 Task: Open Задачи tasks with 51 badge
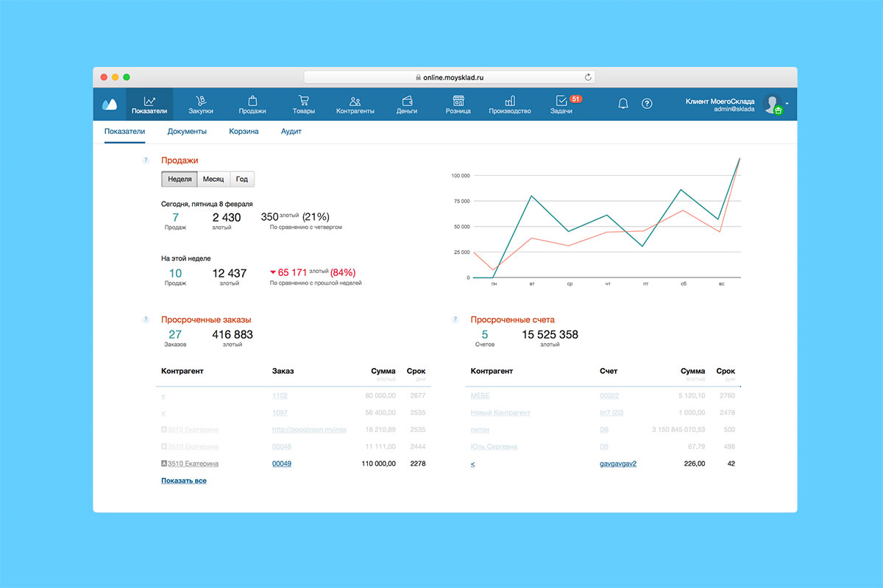pos(561,105)
